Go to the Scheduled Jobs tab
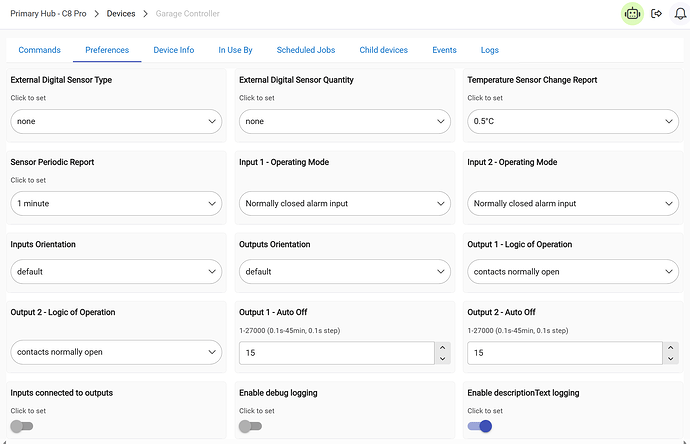 click(305, 50)
